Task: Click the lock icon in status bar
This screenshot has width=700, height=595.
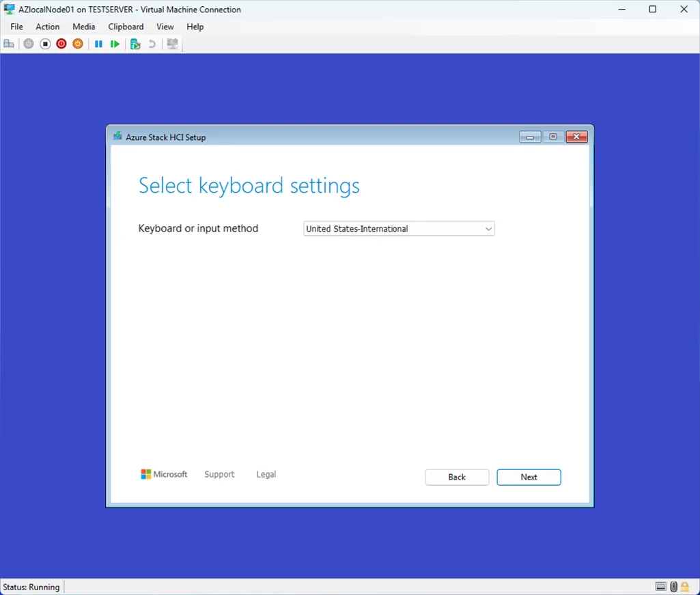Action: [685, 587]
